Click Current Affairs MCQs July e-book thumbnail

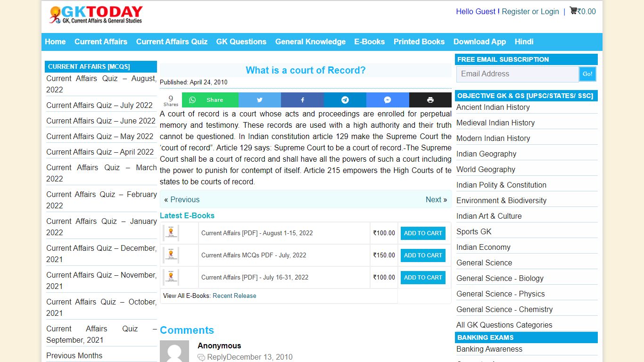pos(171,255)
